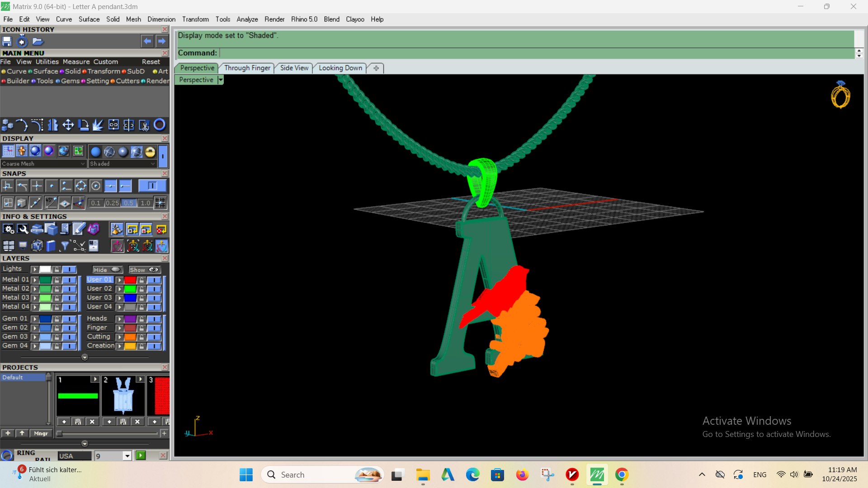Click the four-viewport layout icon

pyautogui.click(x=9, y=246)
